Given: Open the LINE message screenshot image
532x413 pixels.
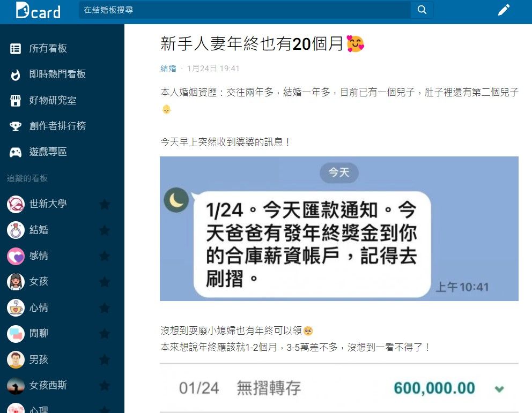Looking at the screenshot, I should (x=339, y=229).
